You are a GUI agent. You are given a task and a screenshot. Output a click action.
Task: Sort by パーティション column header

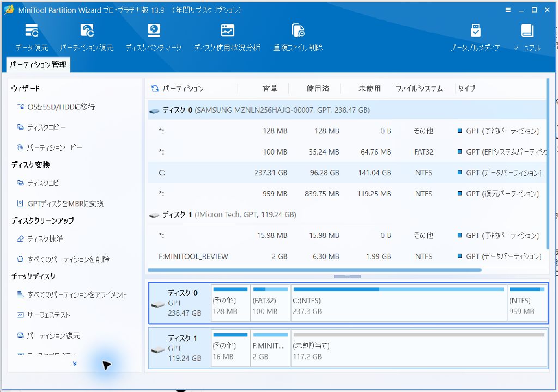tap(183, 89)
